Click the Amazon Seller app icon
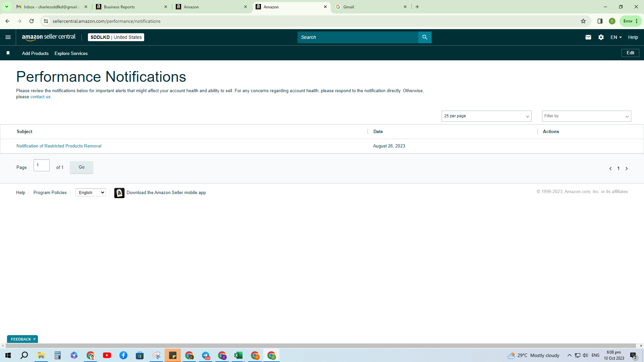This screenshot has width=644, height=362. pos(119,193)
